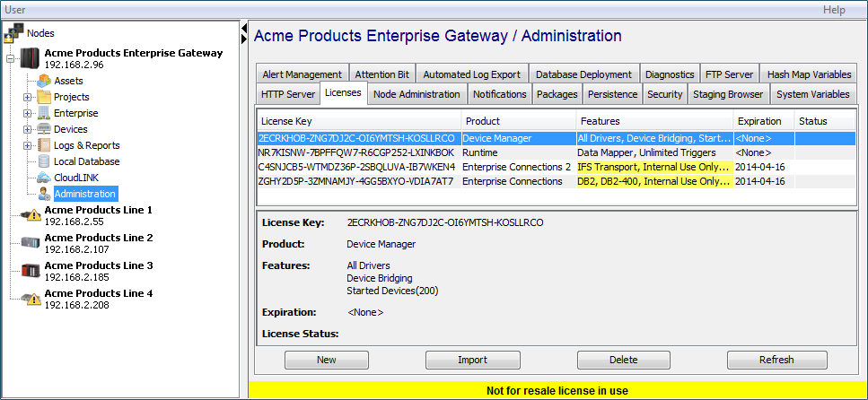Open the Help menu
868x400 pixels.
pyautogui.click(x=834, y=9)
